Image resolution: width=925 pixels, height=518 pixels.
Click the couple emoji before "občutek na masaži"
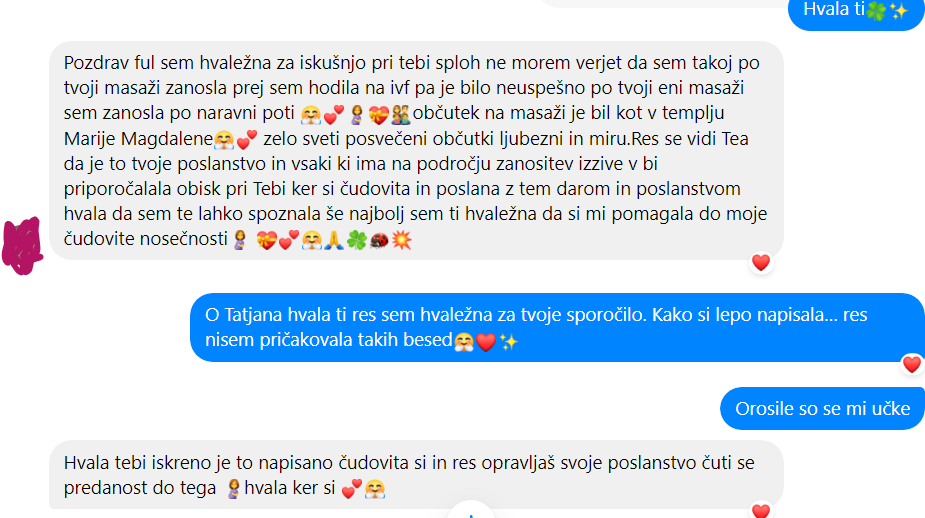(401, 114)
